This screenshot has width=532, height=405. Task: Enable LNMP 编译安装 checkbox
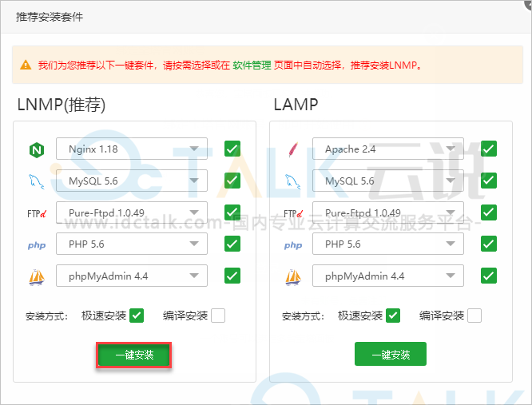(x=218, y=316)
